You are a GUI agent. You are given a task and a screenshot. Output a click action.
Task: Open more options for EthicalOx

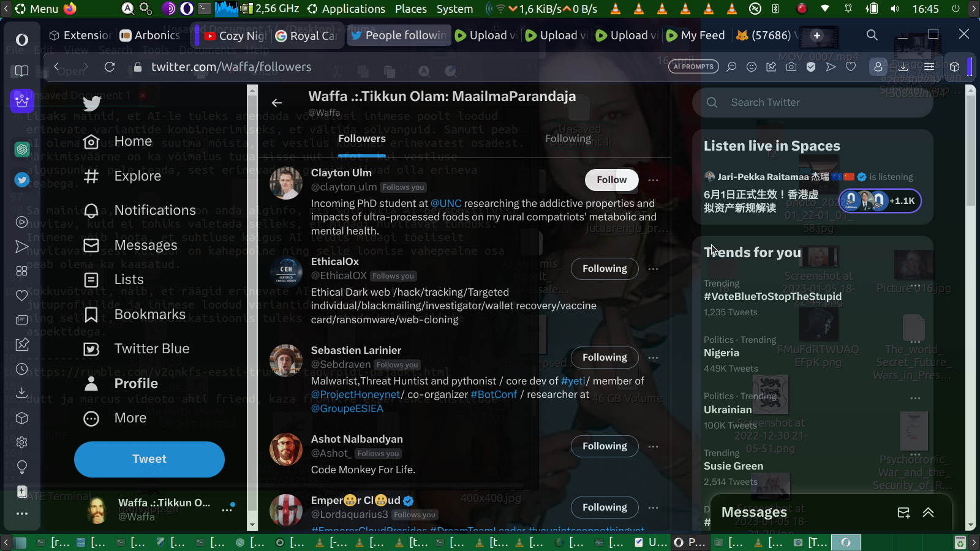coord(653,269)
